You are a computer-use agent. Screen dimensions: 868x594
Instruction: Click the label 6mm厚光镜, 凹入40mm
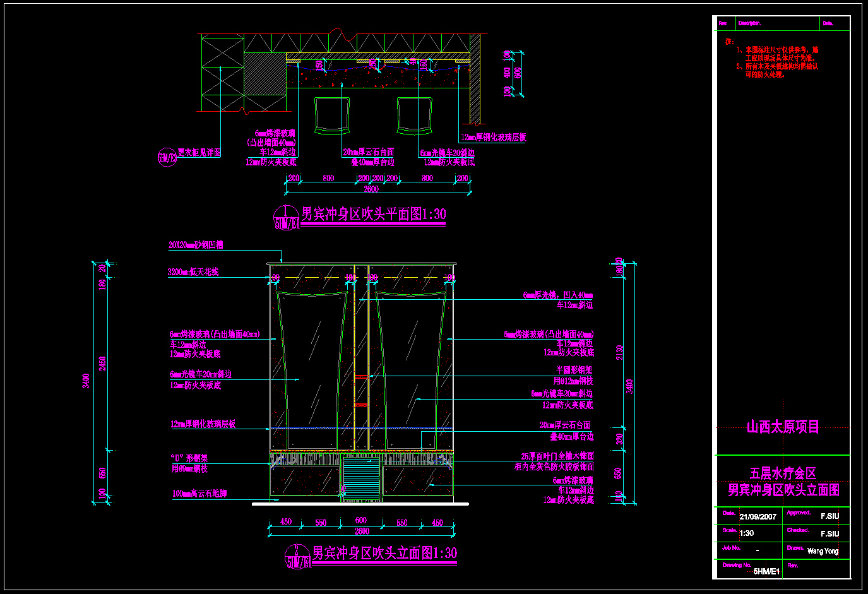tap(558, 295)
